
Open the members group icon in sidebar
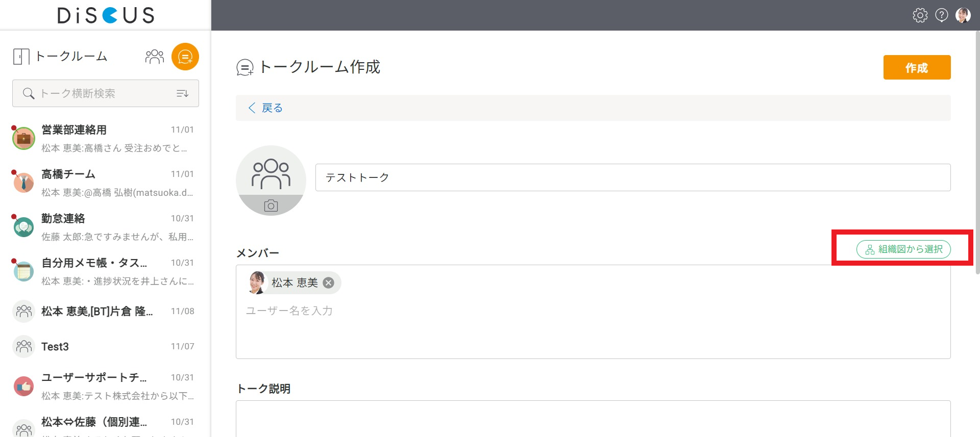tap(155, 57)
